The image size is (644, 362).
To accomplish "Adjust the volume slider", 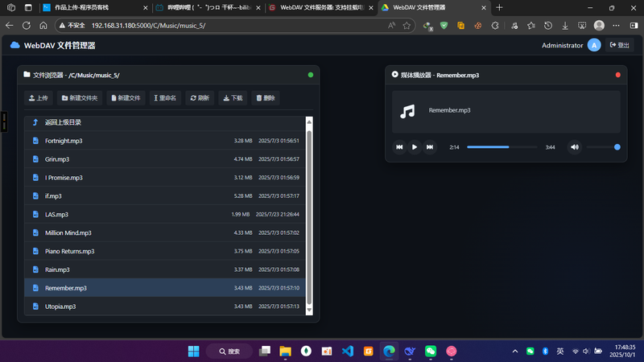I will (x=603, y=147).
